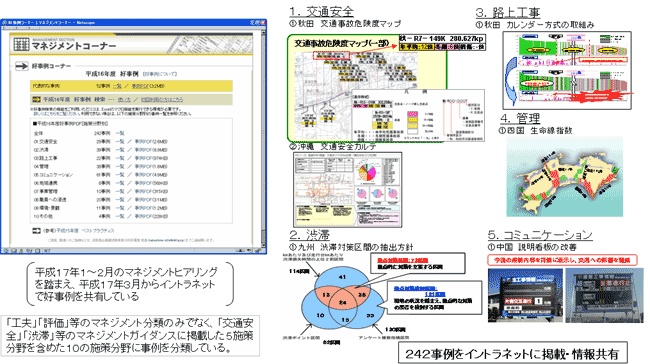650x364 pixels.
Task: Open the PDF link for 02 渋滞
Action: pos(151,150)
